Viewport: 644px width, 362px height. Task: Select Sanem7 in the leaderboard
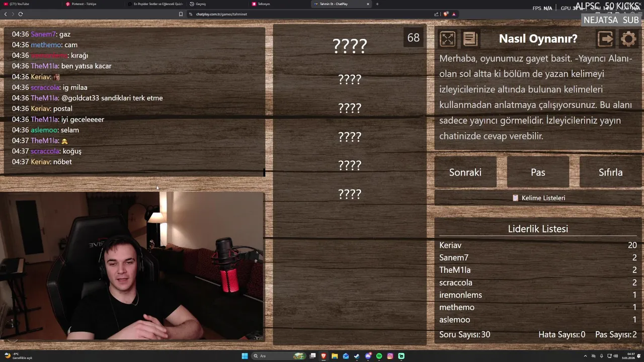click(454, 257)
